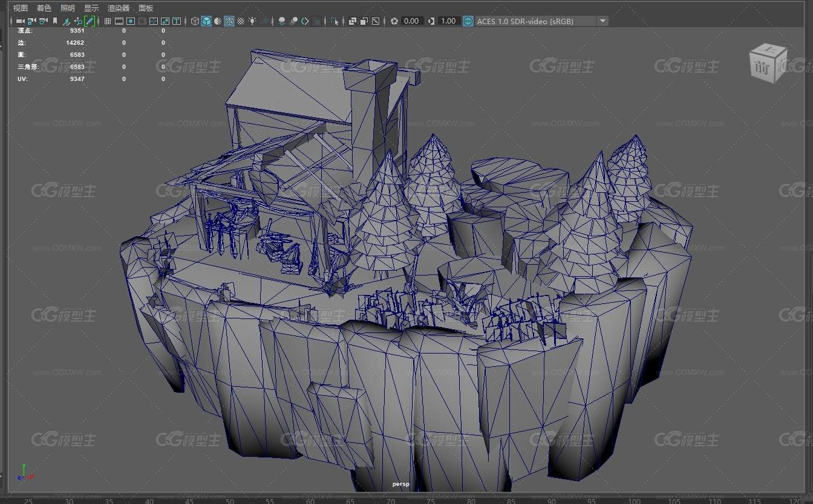813x504 pixels.
Task: Open ACES 1.0 SDR-video color space dropdown
Action: (x=542, y=21)
